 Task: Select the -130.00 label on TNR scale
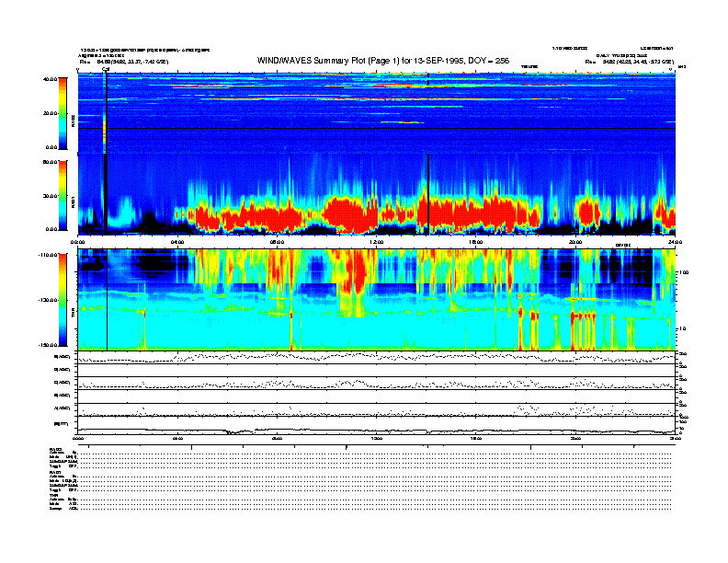click(x=48, y=300)
